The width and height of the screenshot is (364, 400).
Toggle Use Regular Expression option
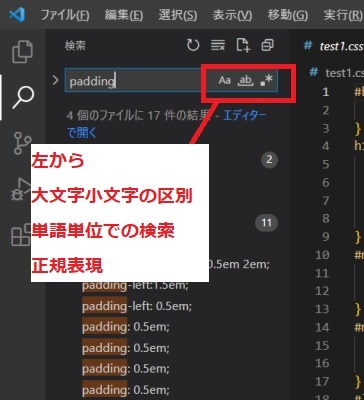click(x=266, y=80)
